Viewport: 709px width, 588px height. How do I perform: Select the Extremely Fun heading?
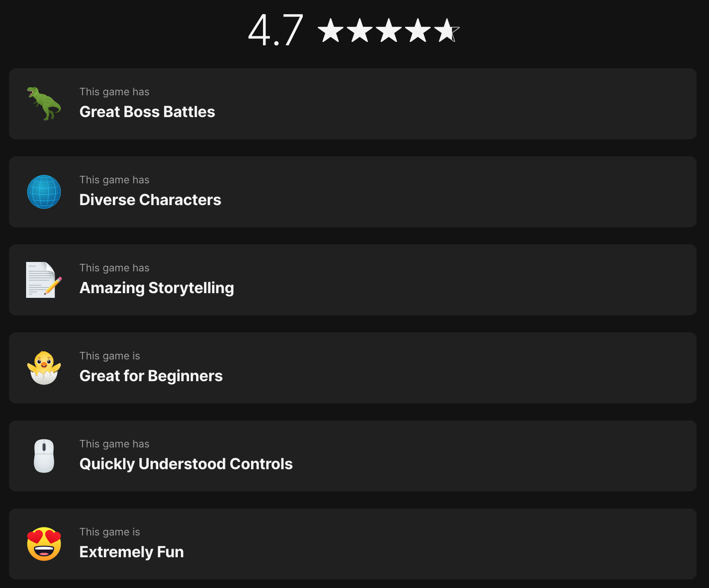[131, 552]
